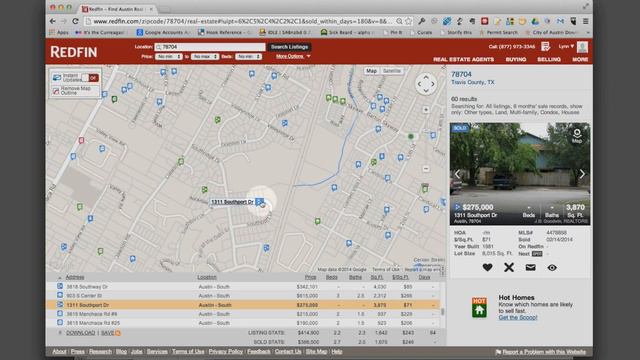Open the Lynn account dropdown

coord(567,47)
